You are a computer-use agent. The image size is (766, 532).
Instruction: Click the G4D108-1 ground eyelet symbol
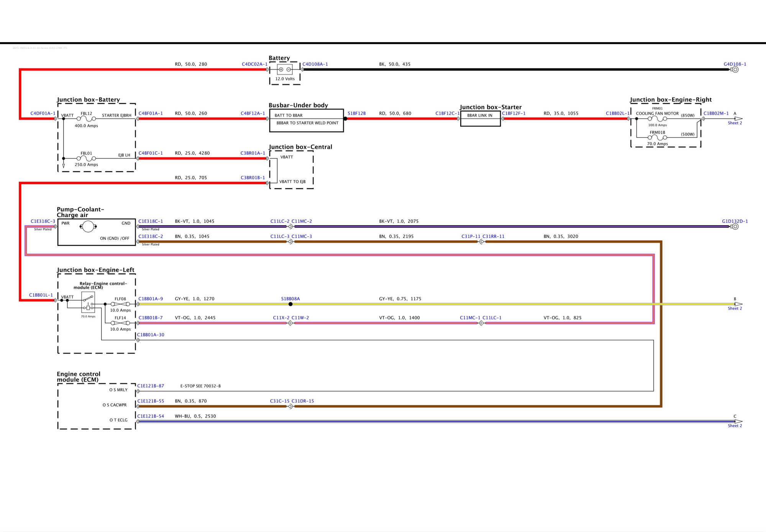[735, 69]
